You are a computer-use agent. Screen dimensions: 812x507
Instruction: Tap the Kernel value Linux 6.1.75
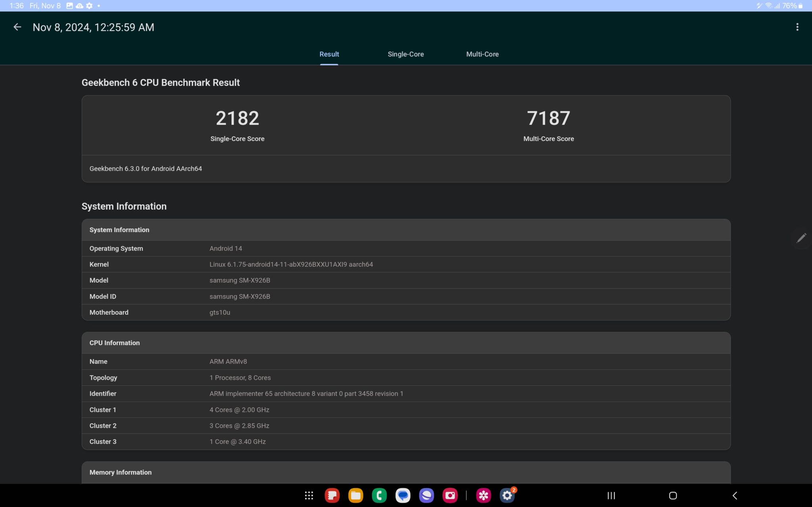click(x=291, y=264)
